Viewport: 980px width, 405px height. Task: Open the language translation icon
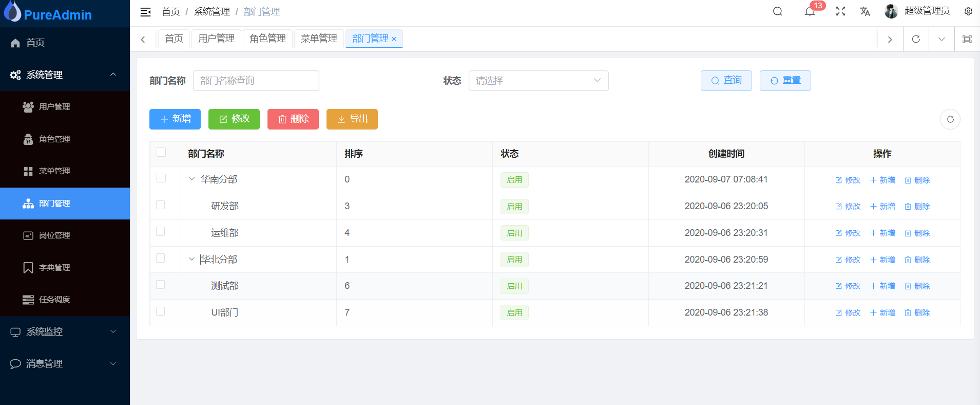(865, 11)
